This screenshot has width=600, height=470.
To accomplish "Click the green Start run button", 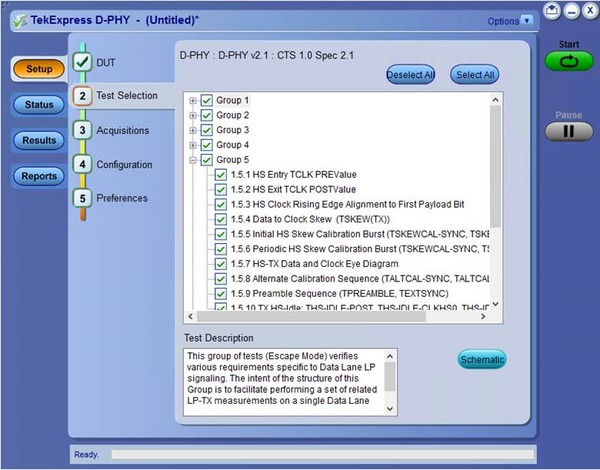I will 569,61.
